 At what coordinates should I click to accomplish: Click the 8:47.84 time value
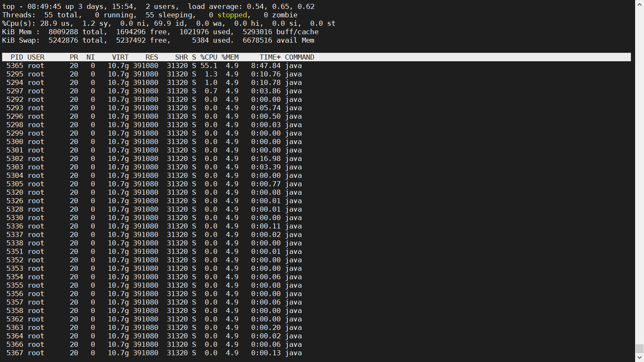click(x=266, y=65)
